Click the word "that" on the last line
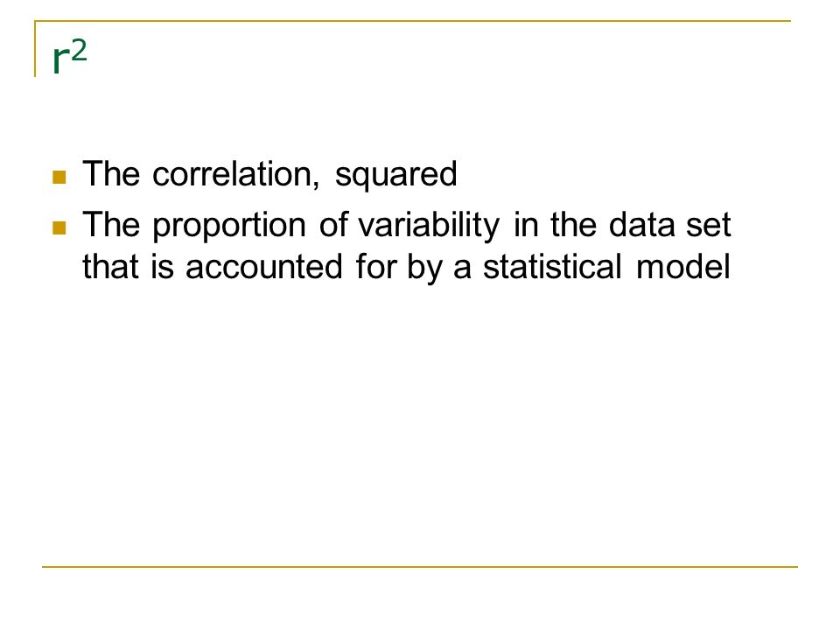The image size is (840, 630). (x=110, y=266)
